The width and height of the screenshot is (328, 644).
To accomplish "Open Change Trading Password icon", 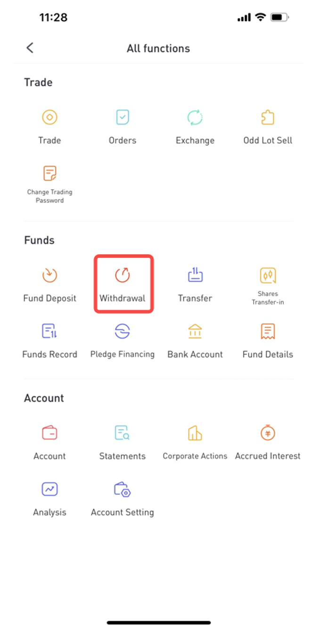I will click(49, 173).
